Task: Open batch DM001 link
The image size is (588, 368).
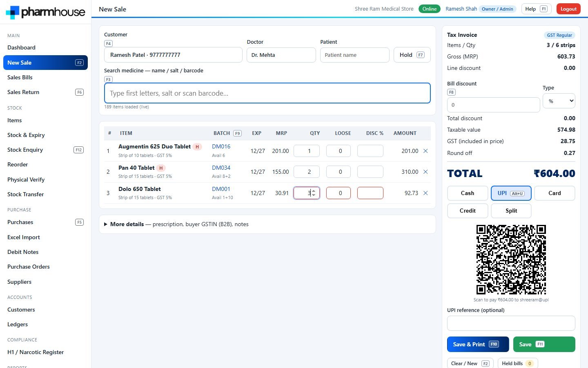Action: pos(221,189)
